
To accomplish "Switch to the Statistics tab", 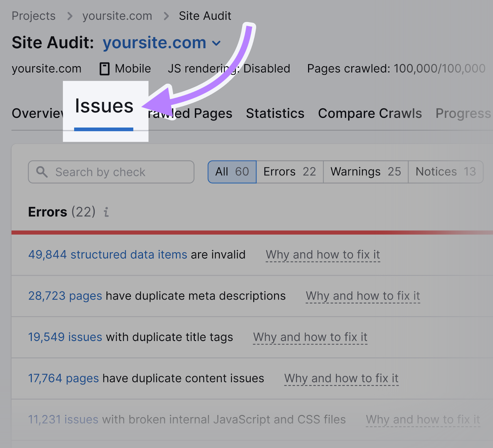I will pos(275,113).
